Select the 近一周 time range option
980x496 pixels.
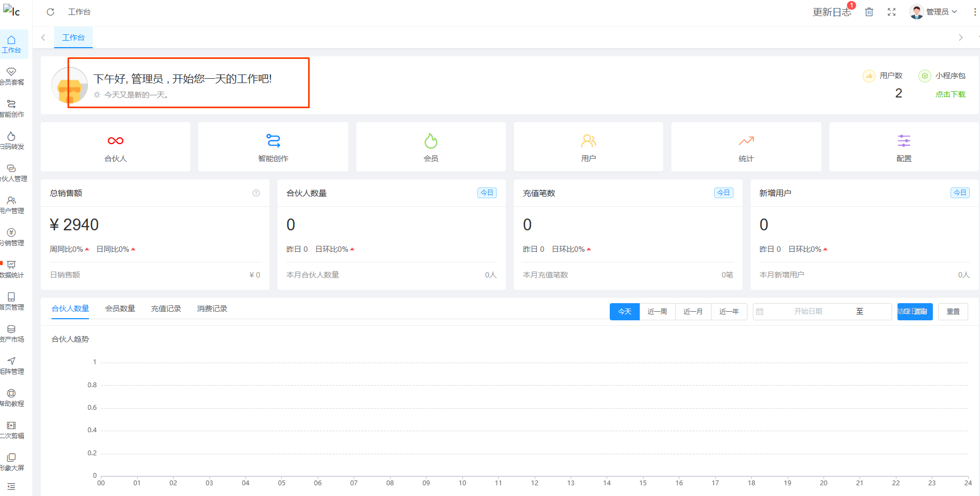tap(657, 312)
